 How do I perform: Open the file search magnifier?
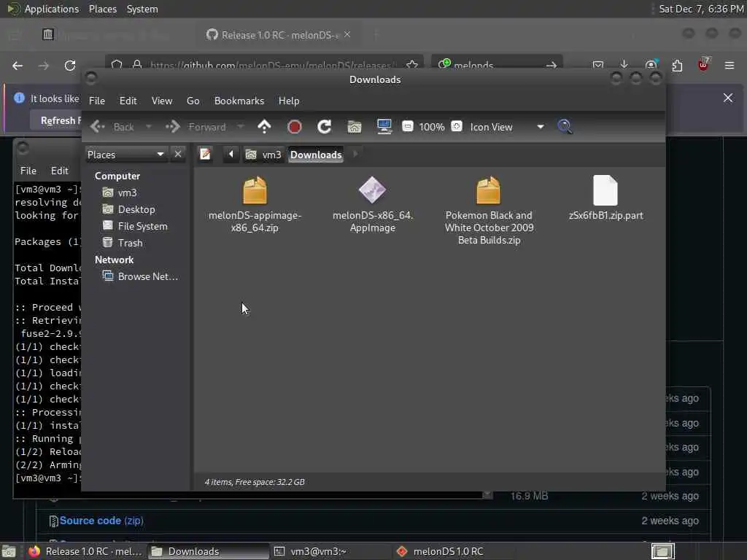[x=565, y=127]
